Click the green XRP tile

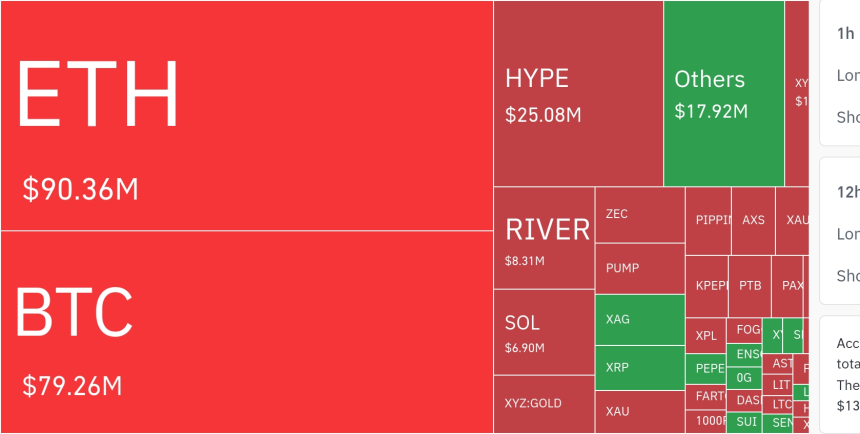click(640, 367)
